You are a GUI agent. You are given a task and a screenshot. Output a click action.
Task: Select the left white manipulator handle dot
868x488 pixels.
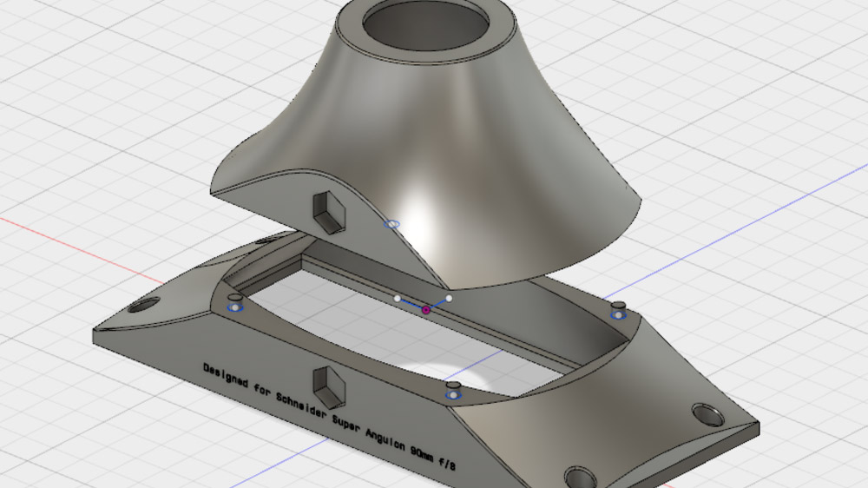[398, 299]
